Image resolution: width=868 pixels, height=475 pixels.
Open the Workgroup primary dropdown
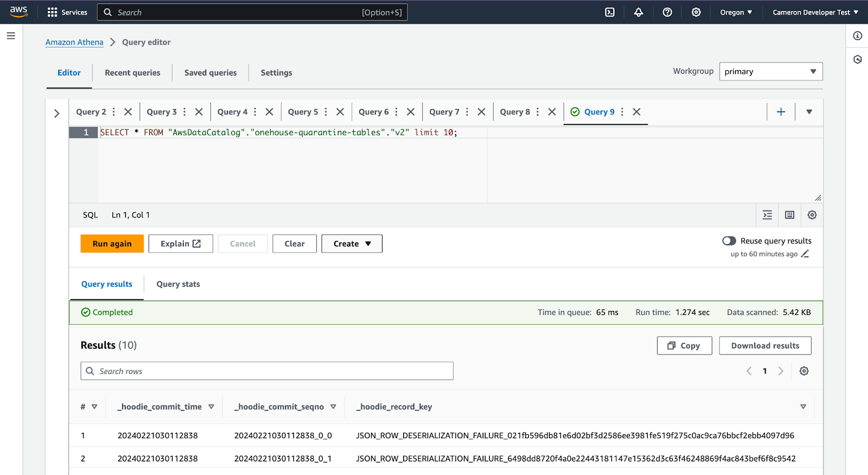tap(771, 72)
